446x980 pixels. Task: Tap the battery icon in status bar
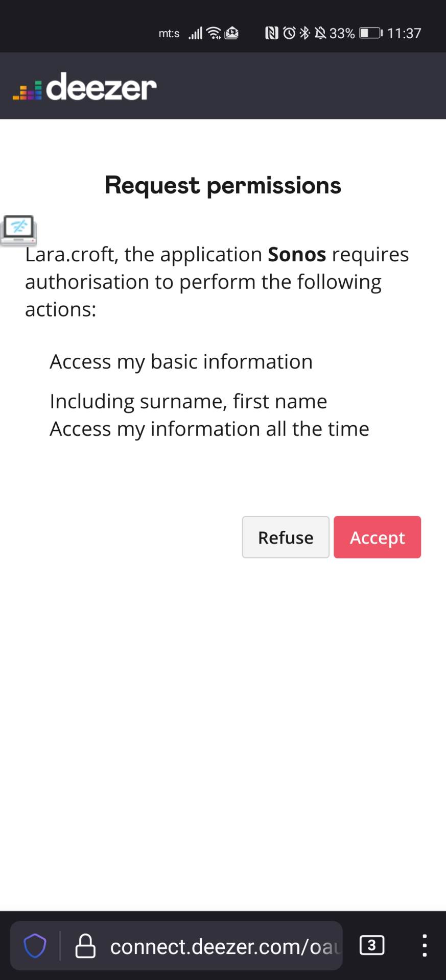click(x=370, y=33)
